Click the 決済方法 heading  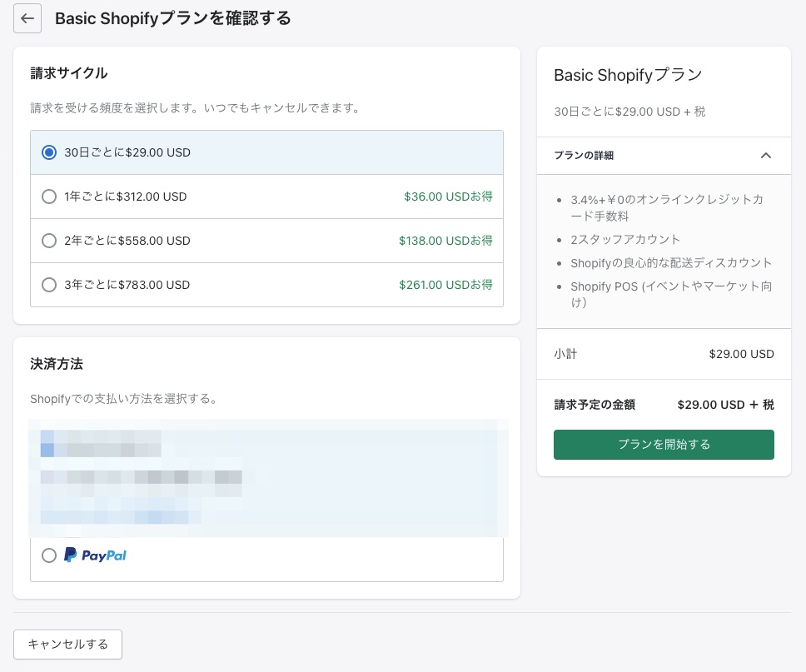[x=57, y=364]
